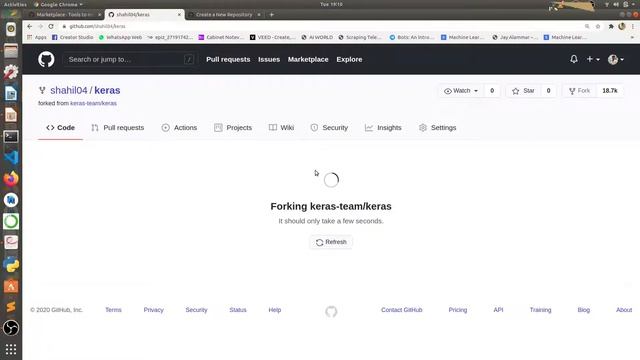Open Jay Alammar bookmark
The height and width of the screenshot is (360, 640).
[x=514, y=37]
